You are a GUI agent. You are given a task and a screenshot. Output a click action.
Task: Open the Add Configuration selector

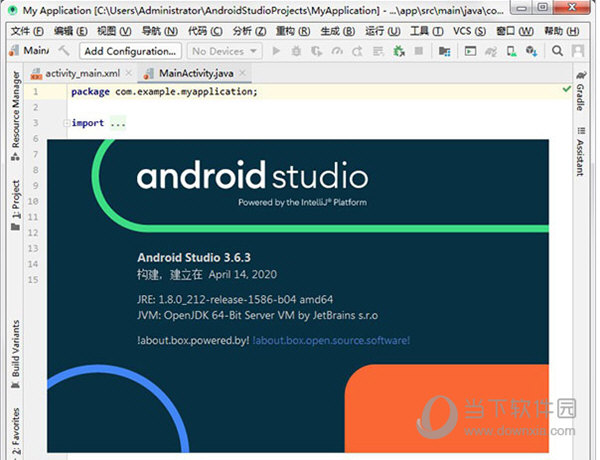pos(129,50)
